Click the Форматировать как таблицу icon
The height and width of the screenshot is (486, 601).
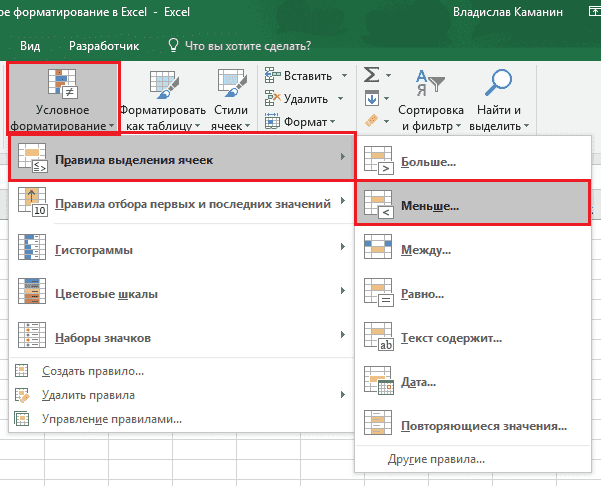pyautogui.click(x=164, y=84)
